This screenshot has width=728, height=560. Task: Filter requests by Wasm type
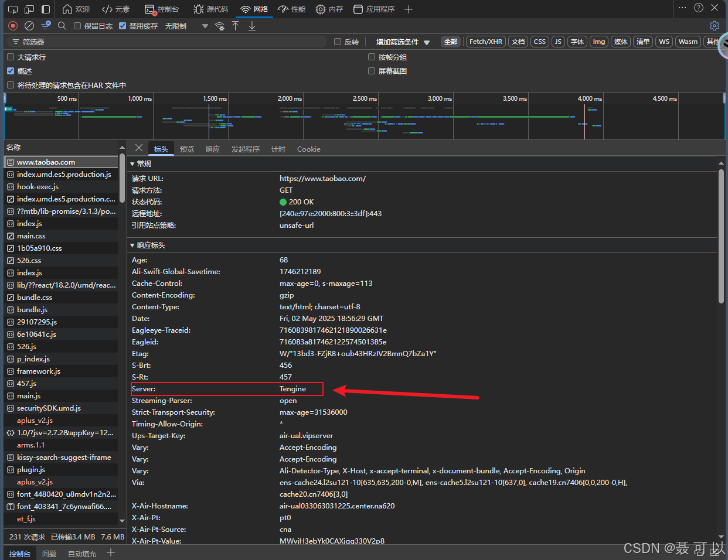688,42
